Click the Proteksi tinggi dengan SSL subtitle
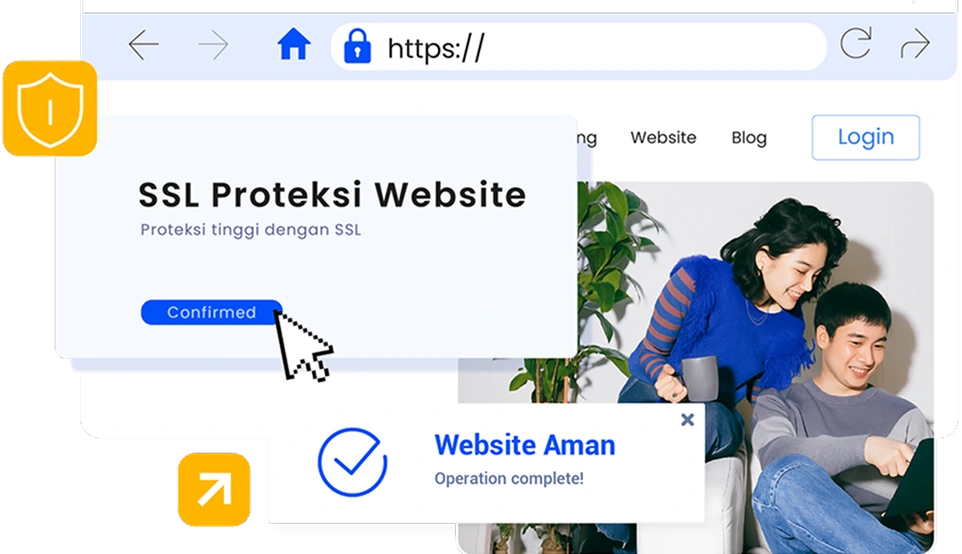The width and height of the screenshot is (962, 554). [251, 230]
